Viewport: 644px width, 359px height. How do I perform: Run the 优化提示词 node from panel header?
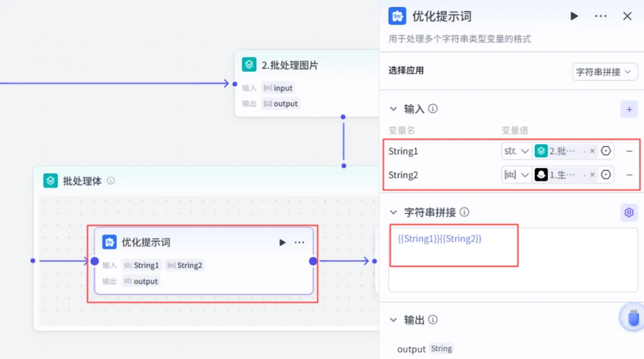[x=574, y=16]
